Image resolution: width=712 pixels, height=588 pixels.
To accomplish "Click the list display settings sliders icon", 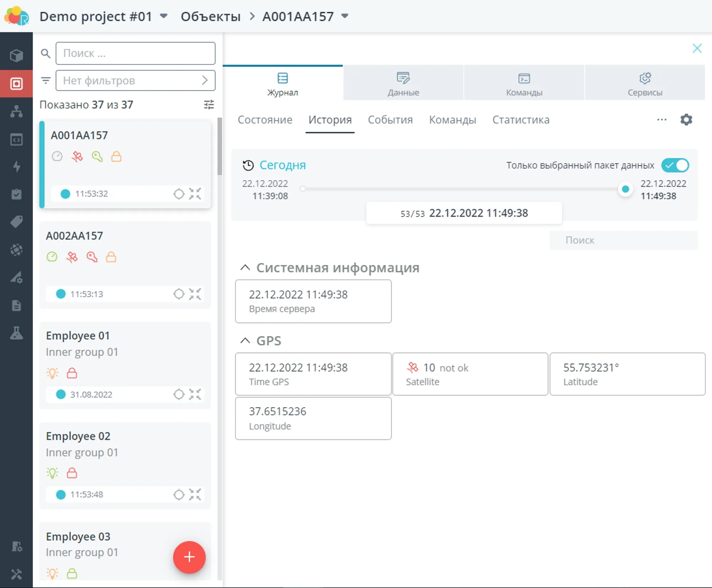I will [209, 105].
